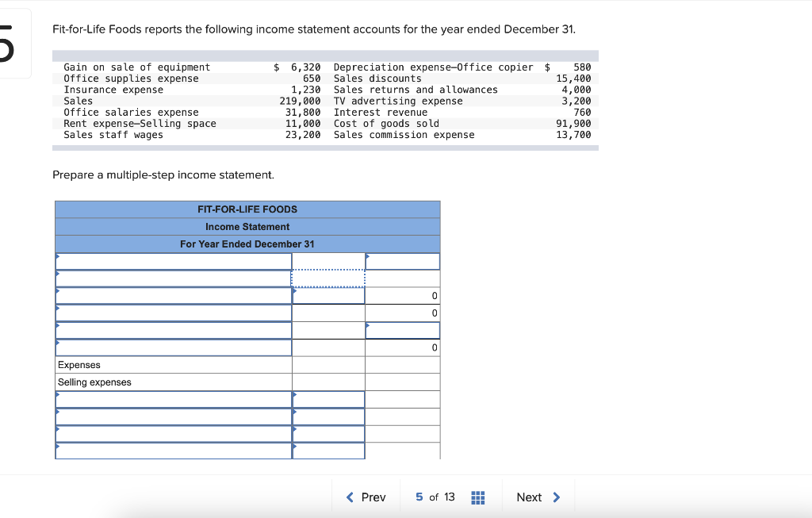Image resolution: width=812 pixels, height=518 pixels.
Task: Advance to next question with Next
Action: click(538, 497)
